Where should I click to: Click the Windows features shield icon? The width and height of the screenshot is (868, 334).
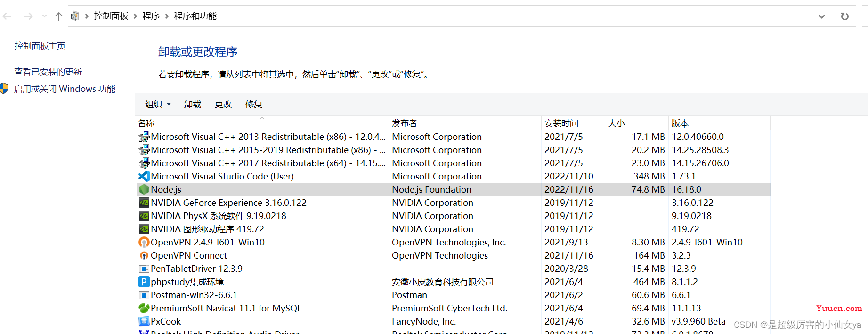coord(4,89)
